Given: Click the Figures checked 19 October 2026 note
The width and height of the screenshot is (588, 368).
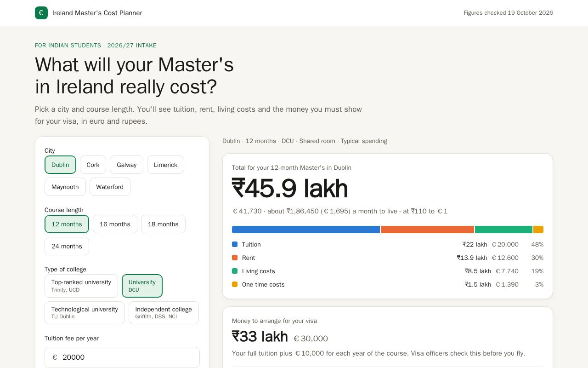Looking at the screenshot, I should pyautogui.click(x=509, y=13).
